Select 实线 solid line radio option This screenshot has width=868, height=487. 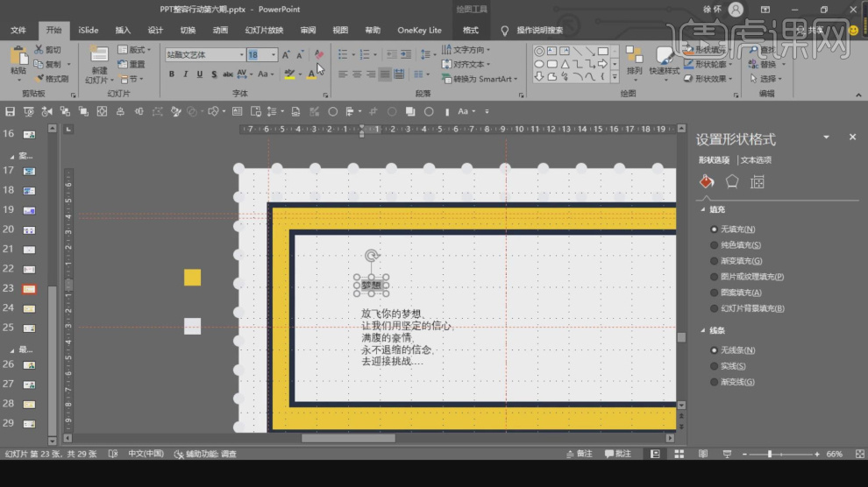point(715,366)
